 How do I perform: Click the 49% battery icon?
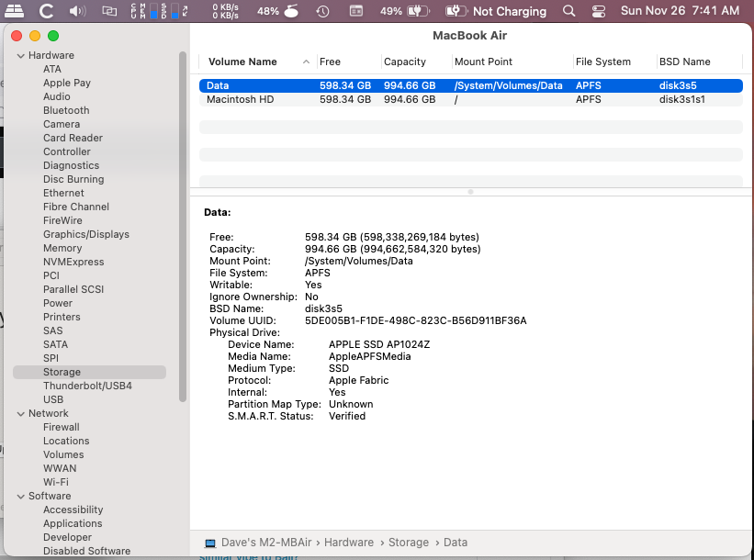pyautogui.click(x=405, y=11)
